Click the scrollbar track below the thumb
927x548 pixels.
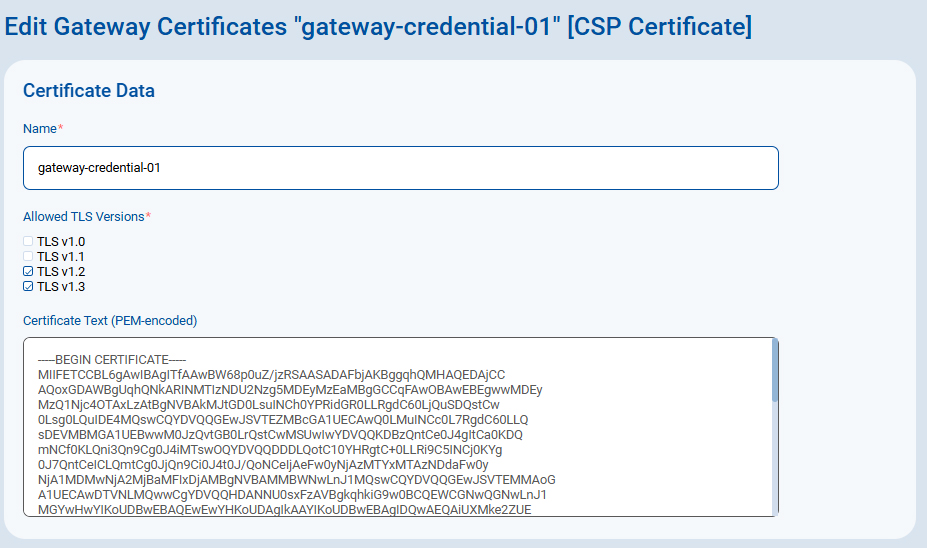coord(774,460)
